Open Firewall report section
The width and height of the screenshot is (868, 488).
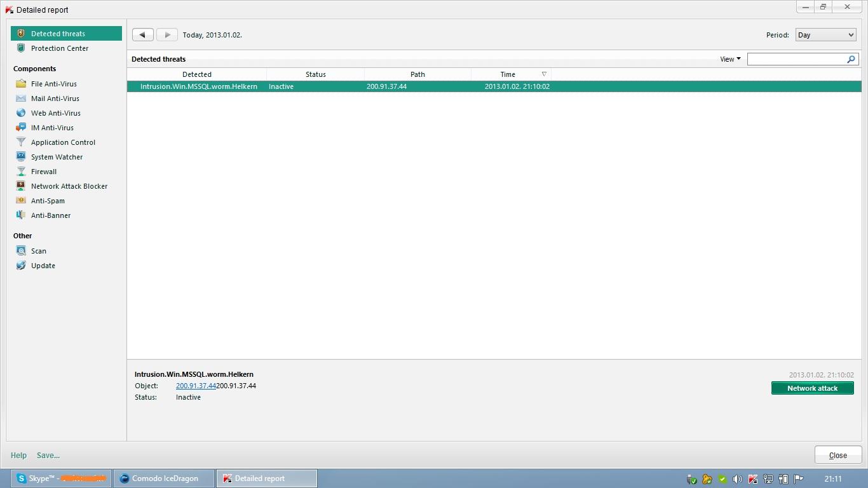pyautogui.click(x=44, y=172)
